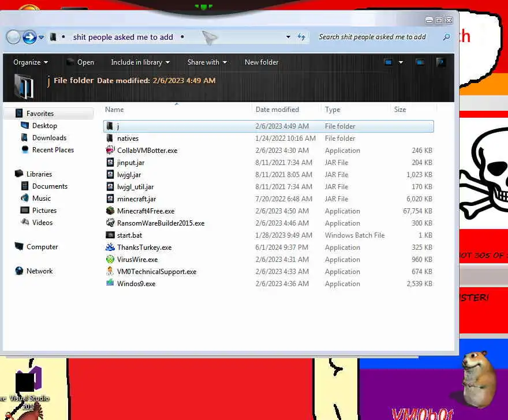Click the search magnifier icon

[x=446, y=37]
